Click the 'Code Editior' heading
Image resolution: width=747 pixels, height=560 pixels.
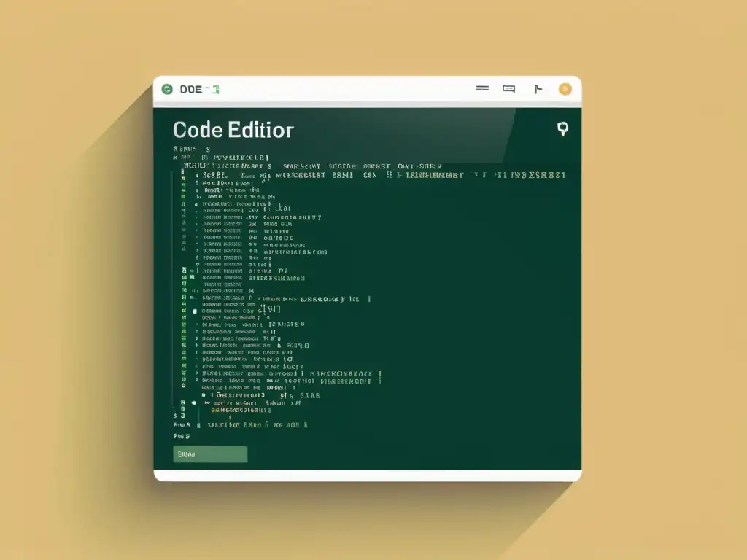tap(233, 130)
